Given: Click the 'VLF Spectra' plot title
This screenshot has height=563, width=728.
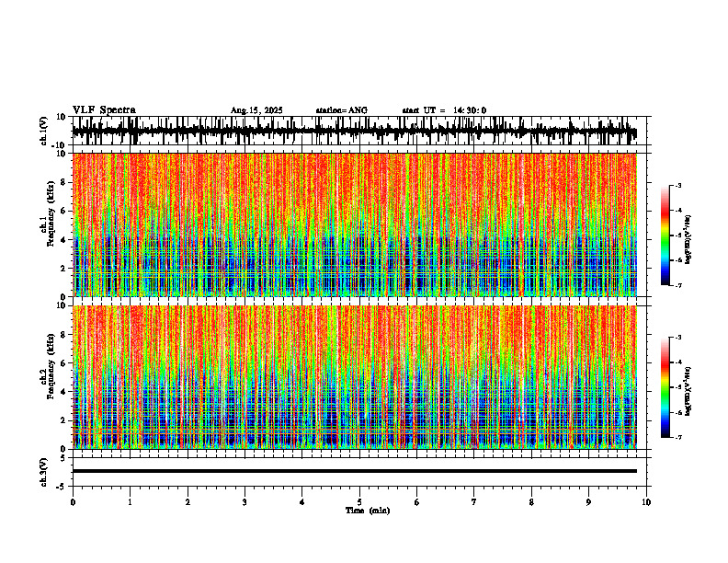Looking at the screenshot, I should tap(105, 110).
